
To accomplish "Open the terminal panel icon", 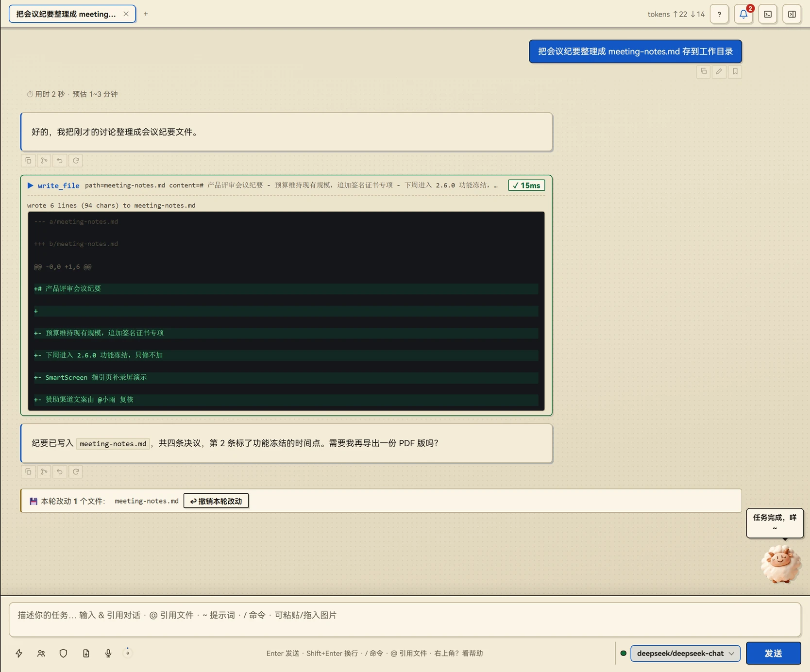I will [768, 14].
